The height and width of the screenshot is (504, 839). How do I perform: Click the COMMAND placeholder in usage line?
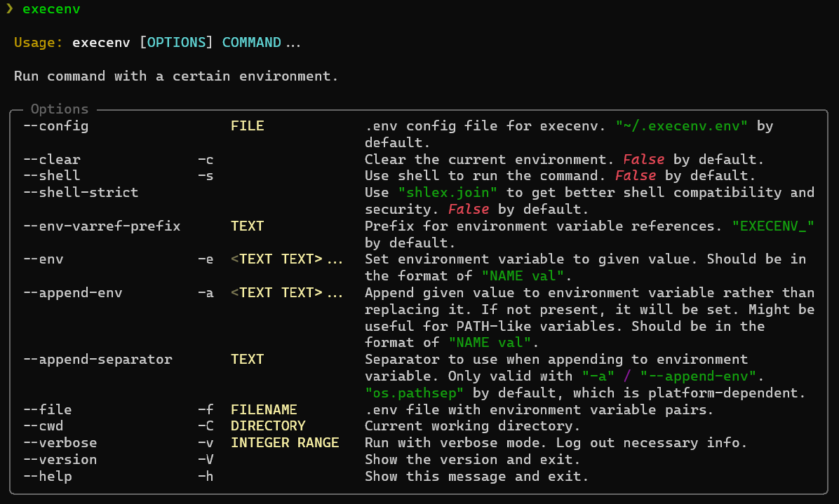pyautogui.click(x=252, y=43)
